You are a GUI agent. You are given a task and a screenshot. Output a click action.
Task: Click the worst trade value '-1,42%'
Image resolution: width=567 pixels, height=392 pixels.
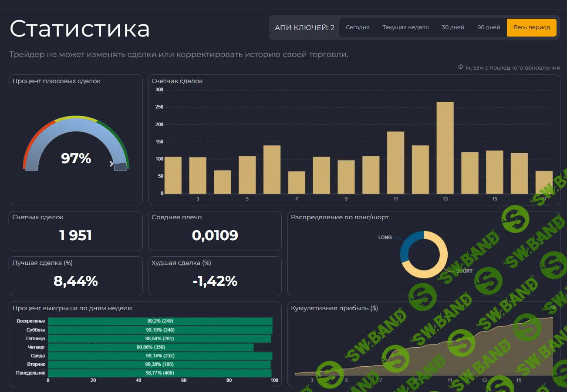[x=215, y=281]
